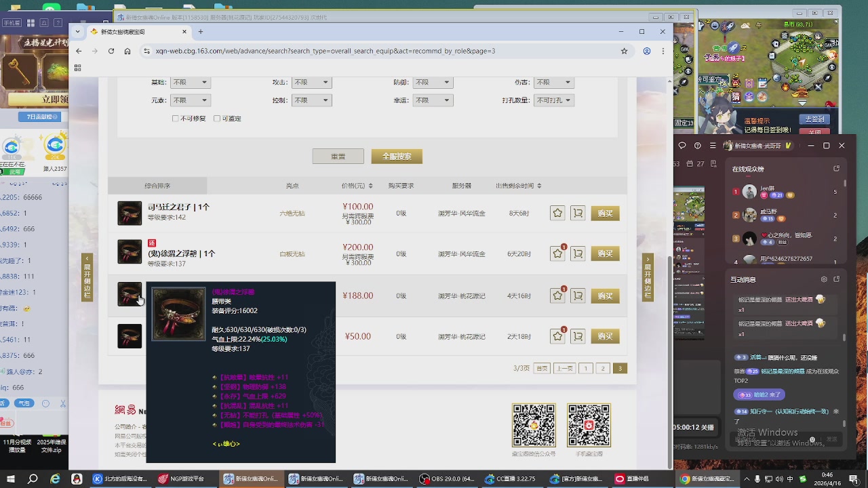The width and height of the screenshot is (868, 488).
Task: Enable the 可鉴定 checkbox
Action: pos(217,119)
